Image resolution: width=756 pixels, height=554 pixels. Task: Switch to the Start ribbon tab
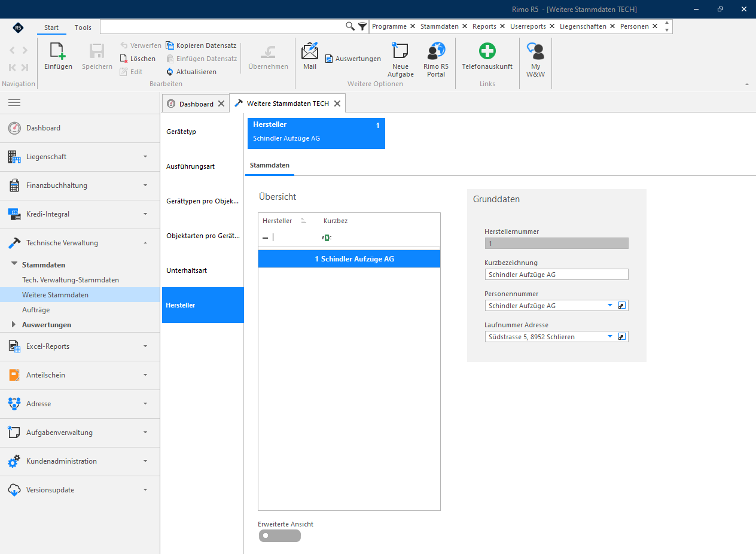(x=51, y=28)
